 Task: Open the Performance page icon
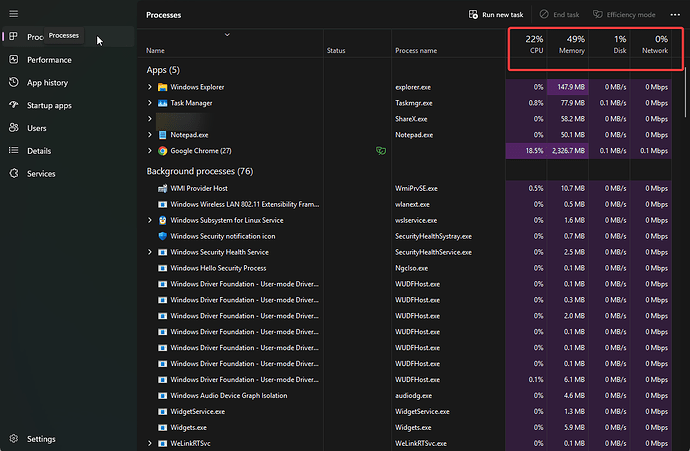coord(14,59)
